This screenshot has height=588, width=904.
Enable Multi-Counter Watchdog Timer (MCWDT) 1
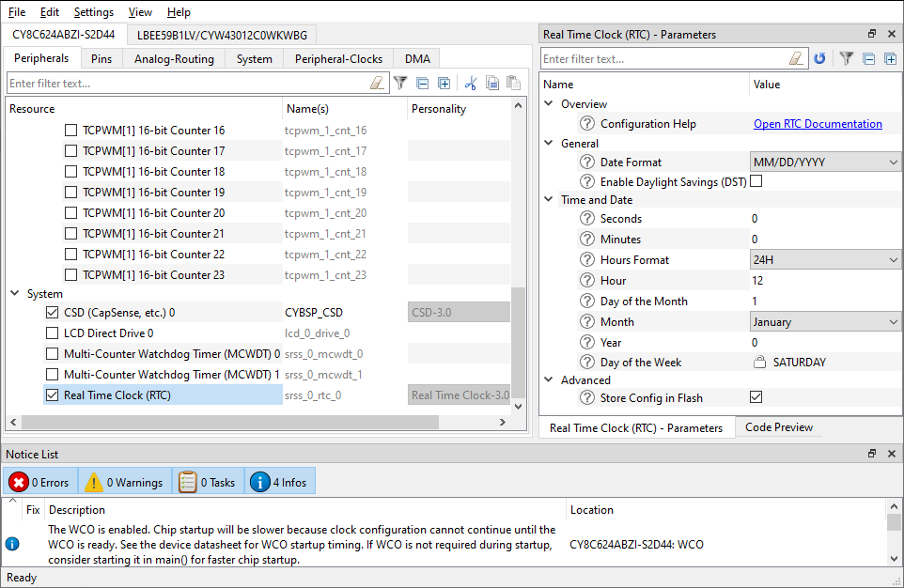tap(52, 375)
